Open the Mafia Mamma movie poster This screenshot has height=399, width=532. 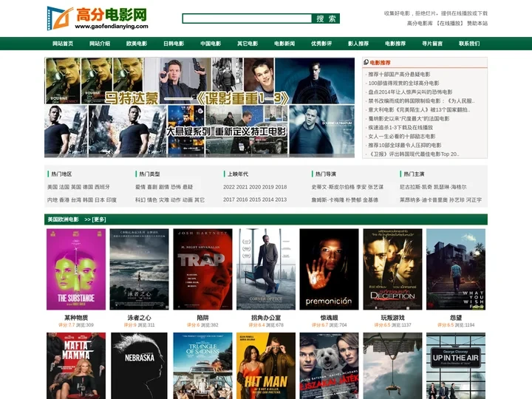click(x=76, y=366)
